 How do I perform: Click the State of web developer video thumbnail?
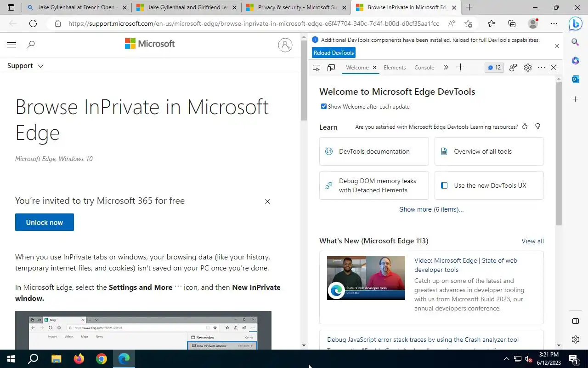coord(366,278)
